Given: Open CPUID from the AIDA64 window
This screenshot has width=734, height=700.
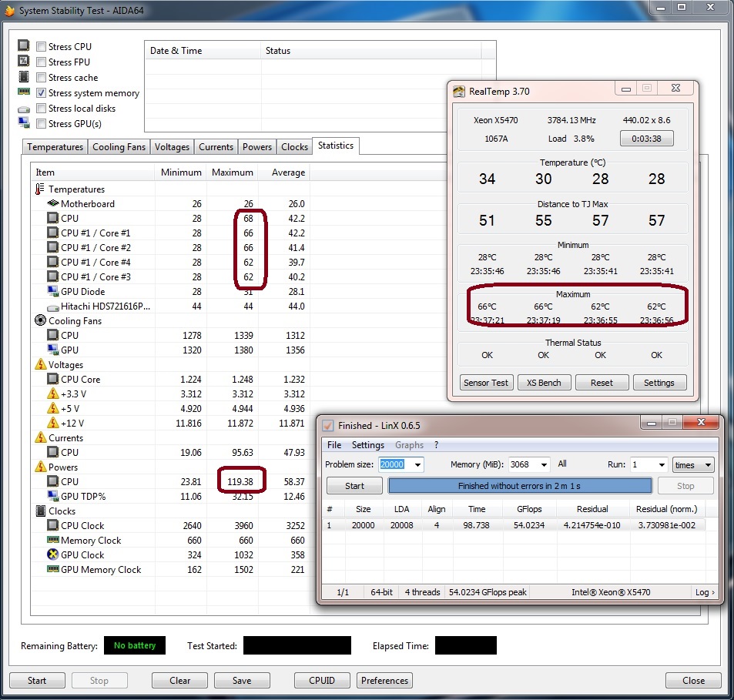Looking at the screenshot, I should tap(322, 680).
